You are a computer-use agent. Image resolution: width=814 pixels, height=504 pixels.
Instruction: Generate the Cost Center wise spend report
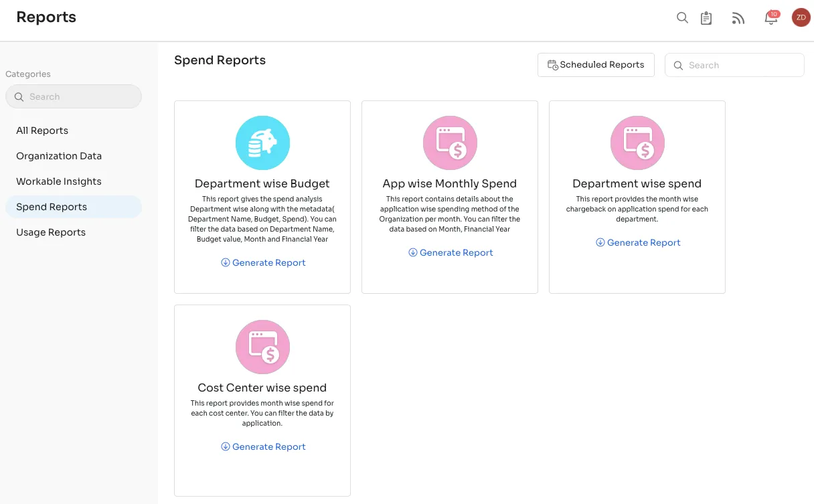[x=263, y=446]
